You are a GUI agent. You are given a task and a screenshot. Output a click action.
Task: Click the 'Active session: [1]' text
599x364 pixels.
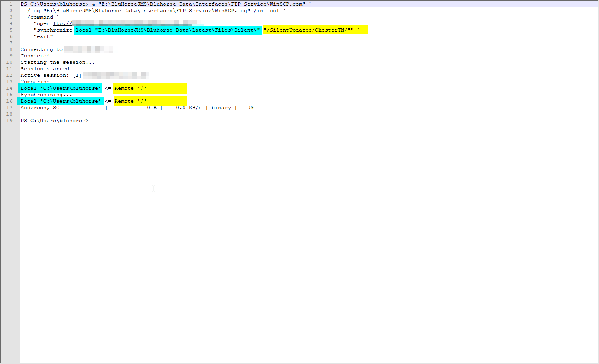click(x=51, y=75)
